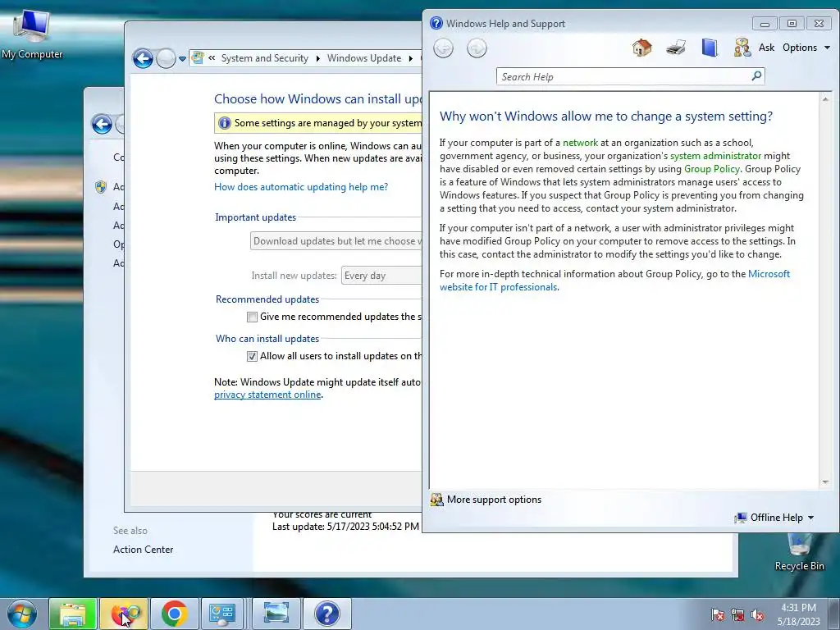The image size is (840, 630).
Task: Click the Print icon in Help
Action: click(x=676, y=48)
